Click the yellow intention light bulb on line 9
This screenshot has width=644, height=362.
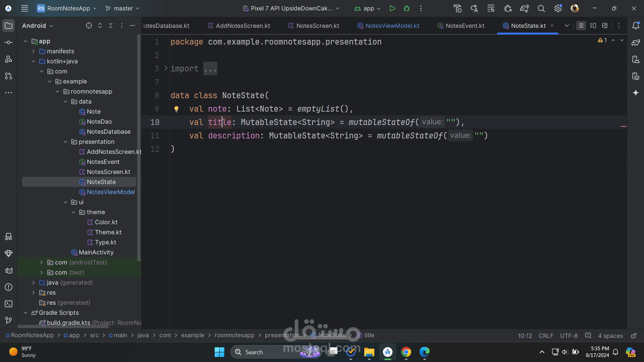pos(176,109)
